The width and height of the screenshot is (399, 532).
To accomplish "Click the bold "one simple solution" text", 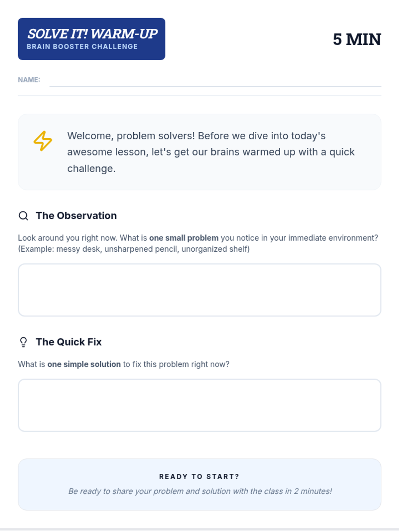I will (x=84, y=364).
